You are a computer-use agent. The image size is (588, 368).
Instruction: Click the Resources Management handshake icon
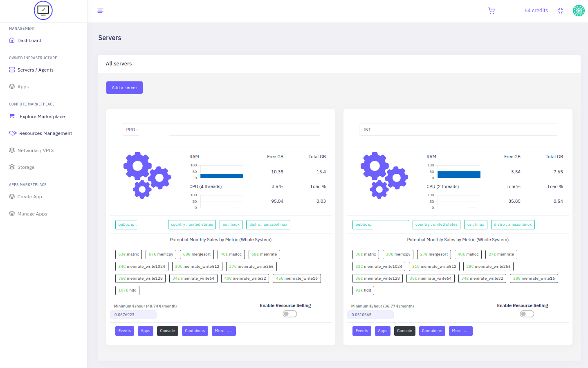pos(13,133)
